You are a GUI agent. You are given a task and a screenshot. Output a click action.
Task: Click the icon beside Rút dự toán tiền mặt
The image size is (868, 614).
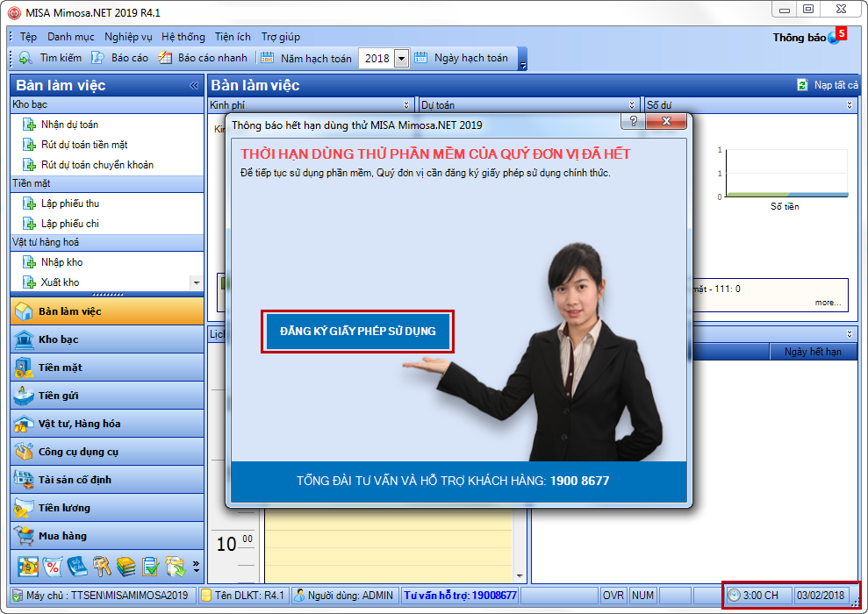pyautogui.click(x=29, y=145)
